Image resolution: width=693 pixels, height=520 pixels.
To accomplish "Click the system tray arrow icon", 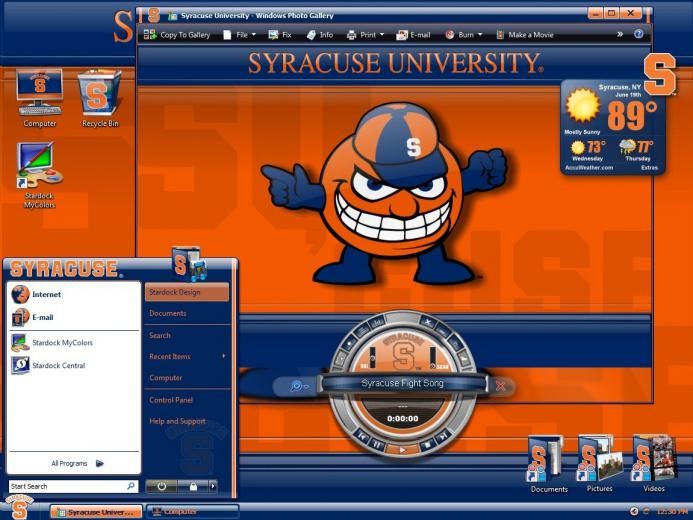I will (x=634, y=511).
